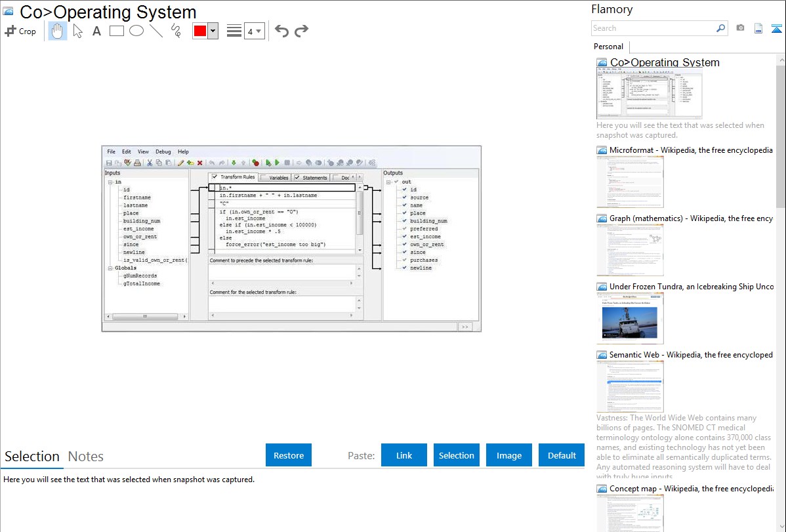Open the Personal tab
This screenshot has width=786, height=532.
click(x=608, y=47)
